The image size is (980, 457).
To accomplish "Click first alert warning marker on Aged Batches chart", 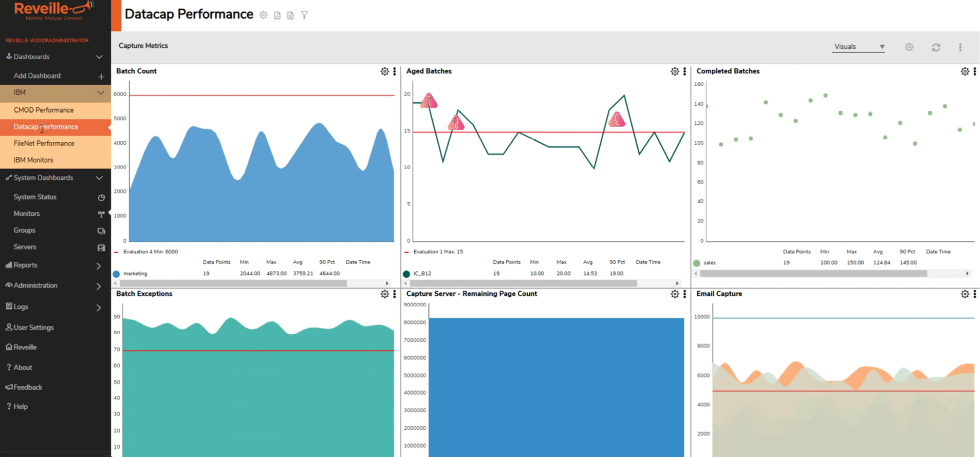I will click(x=429, y=101).
